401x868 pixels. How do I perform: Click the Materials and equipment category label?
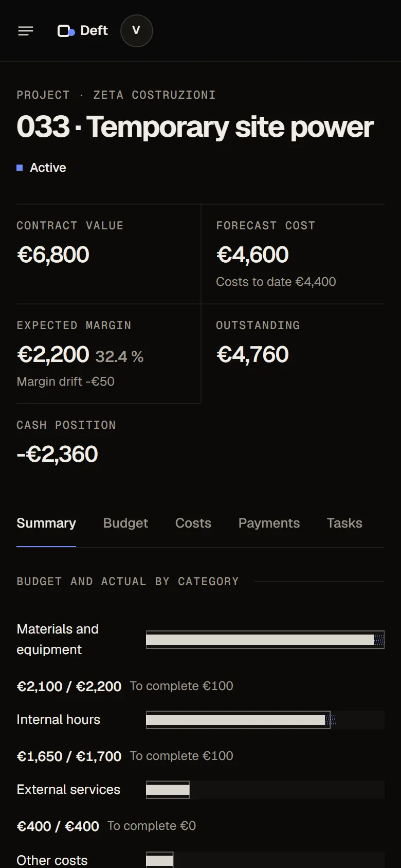tap(58, 639)
